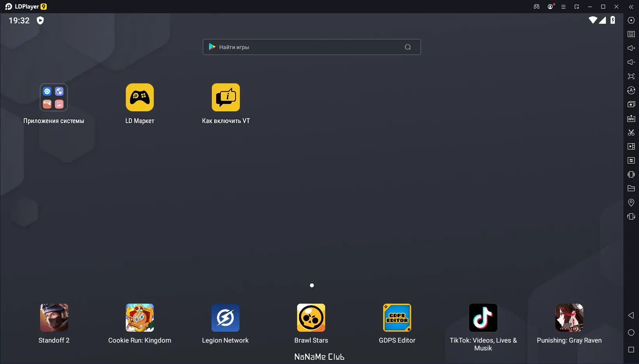The height and width of the screenshot is (364, 639).
Task: Tap the Android Back triangle button
Action: point(631,315)
